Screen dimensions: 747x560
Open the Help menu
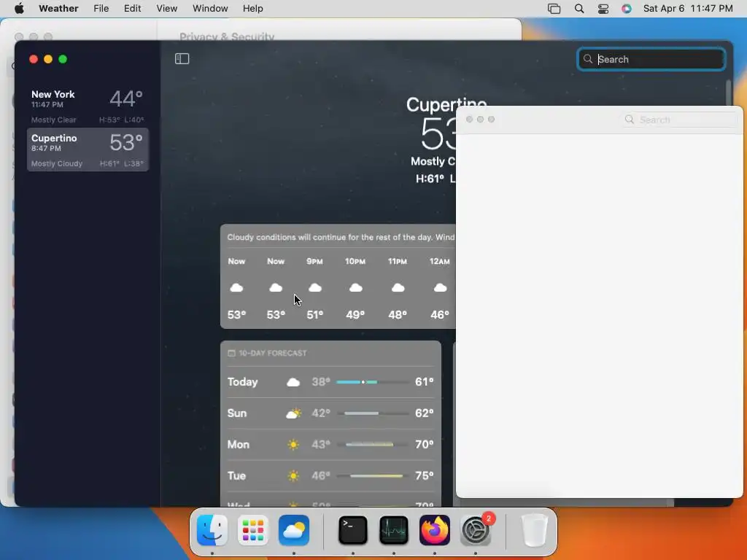[x=252, y=8]
